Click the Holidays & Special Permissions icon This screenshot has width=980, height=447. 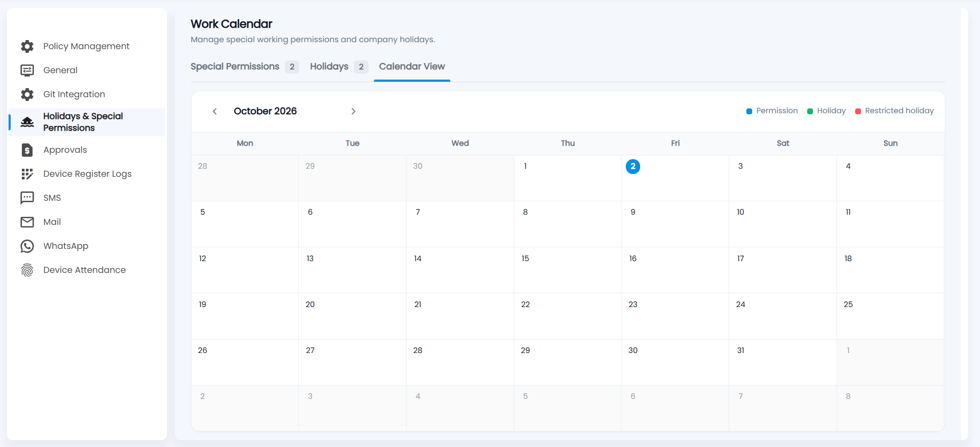coord(27,122)
